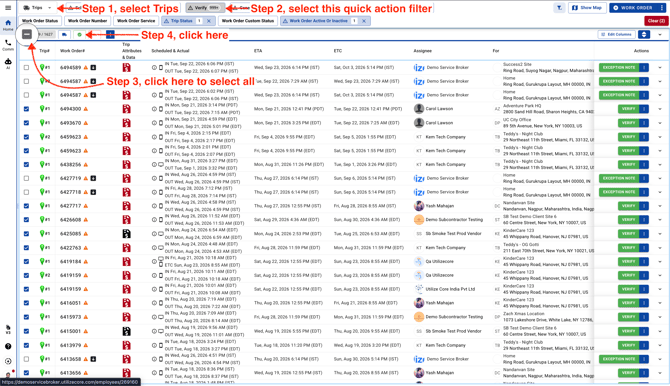The height and width of the screenshot is (386, 670).
Task: Click Edit Columns
Action: 616,34
